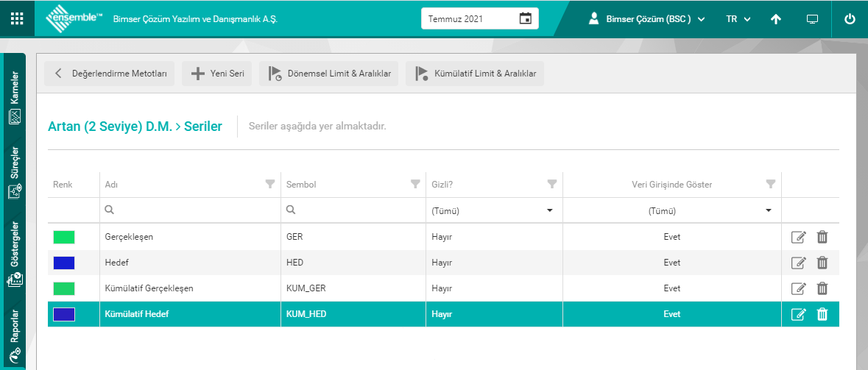Expand Veri Girişinde Göster filter dropdown
Screen dimensions: 868x370
(x=769, y=210)
